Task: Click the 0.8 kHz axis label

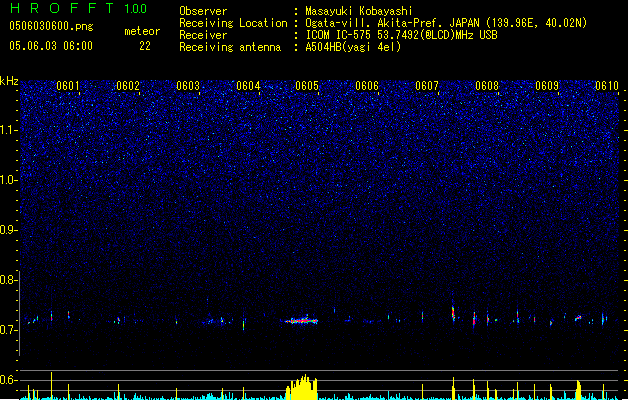Action: click(x=8, y=280)
